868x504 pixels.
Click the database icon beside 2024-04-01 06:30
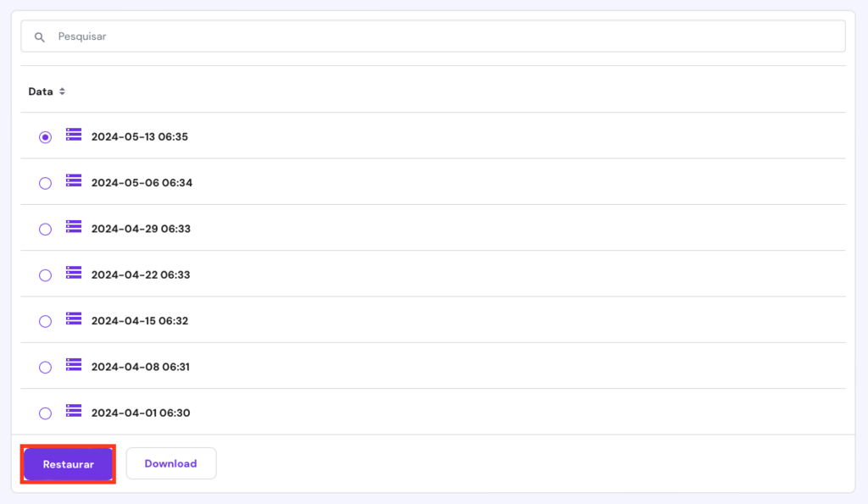pyautogui.click(x=73, y=411)
